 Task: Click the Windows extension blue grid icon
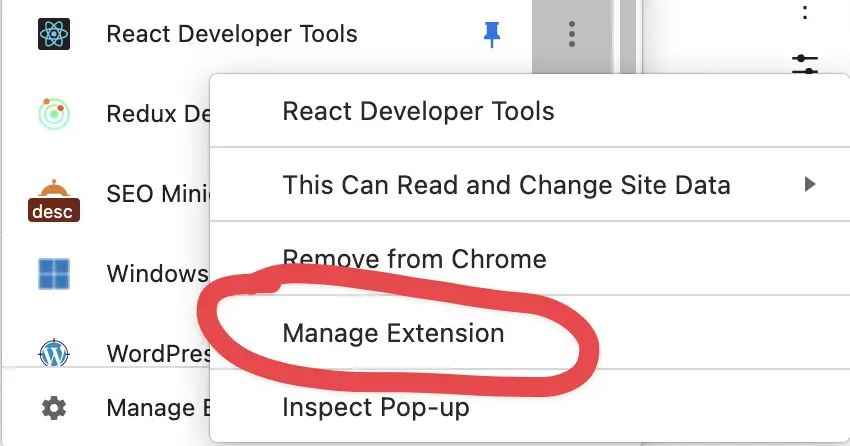click(x=54, y=274)
